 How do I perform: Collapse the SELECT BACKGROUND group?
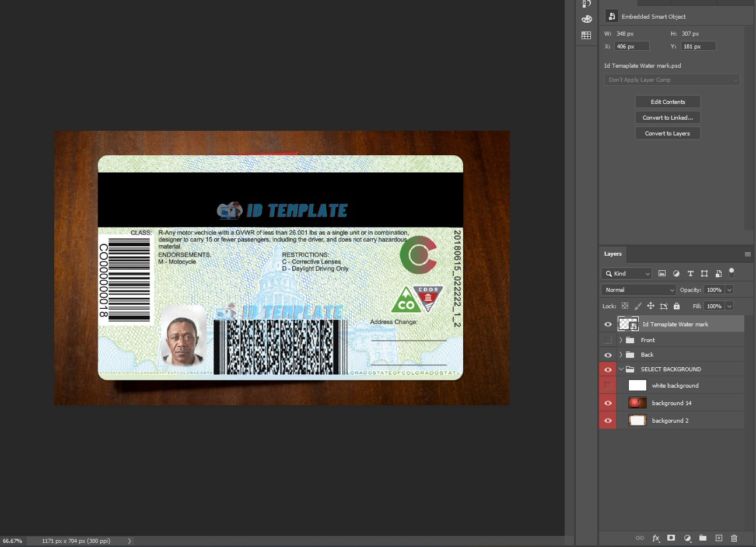[x=621, y=369]
